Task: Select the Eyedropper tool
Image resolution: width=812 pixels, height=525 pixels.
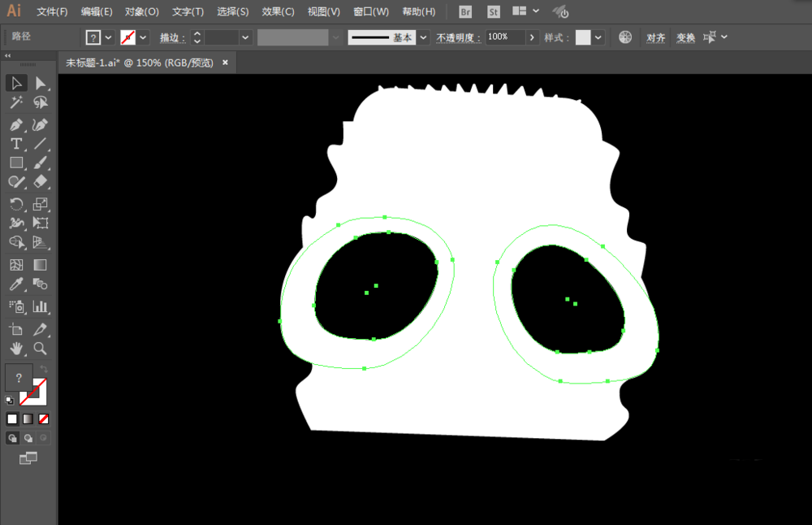Action: (16, 284)
